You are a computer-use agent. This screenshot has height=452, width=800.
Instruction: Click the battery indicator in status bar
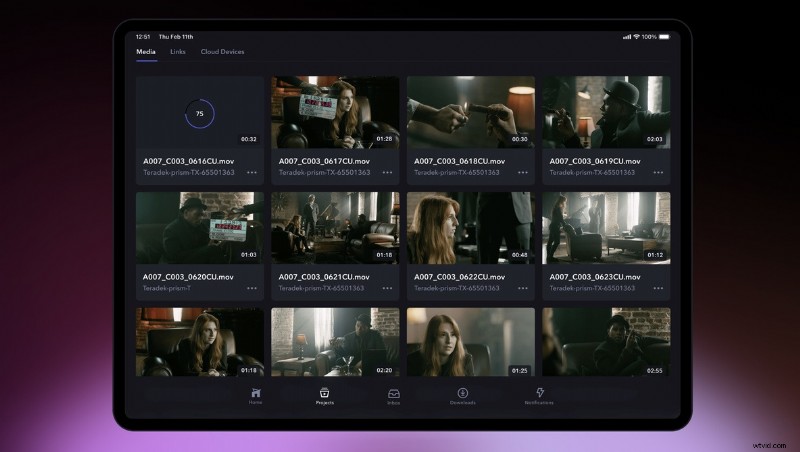[x=664, y=37]
